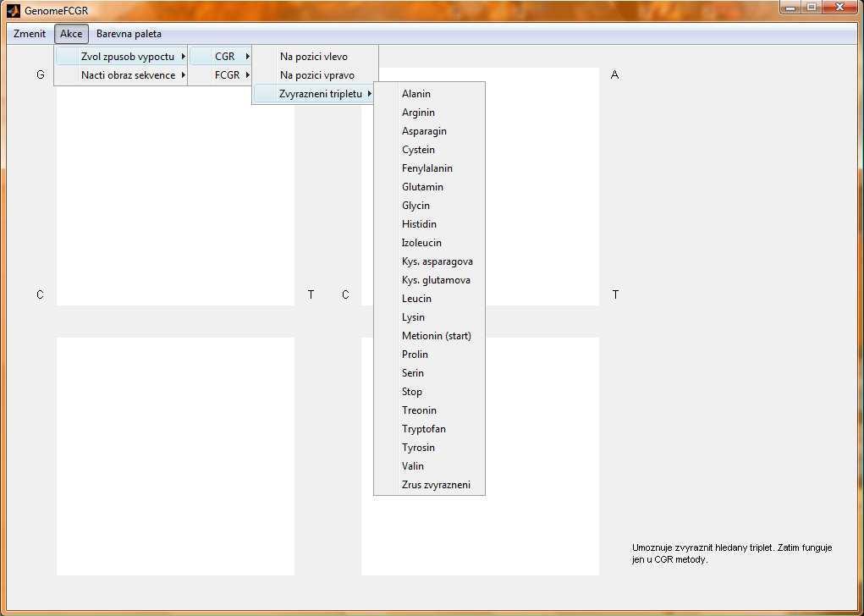Maximize the GenomeFCGR window
Image resolution: width=864 pixels, height=616 pixels.
pyautogui.click(x=811, y=8)
